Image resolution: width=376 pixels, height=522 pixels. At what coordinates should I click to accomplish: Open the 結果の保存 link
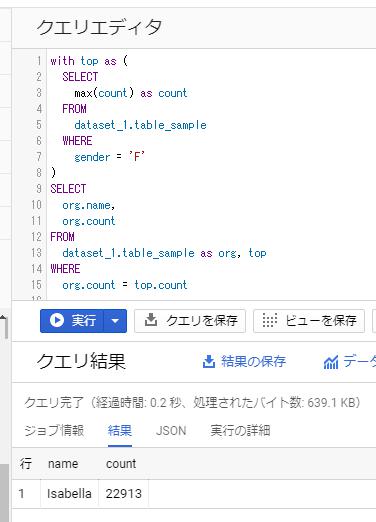(x=253, y=361)
